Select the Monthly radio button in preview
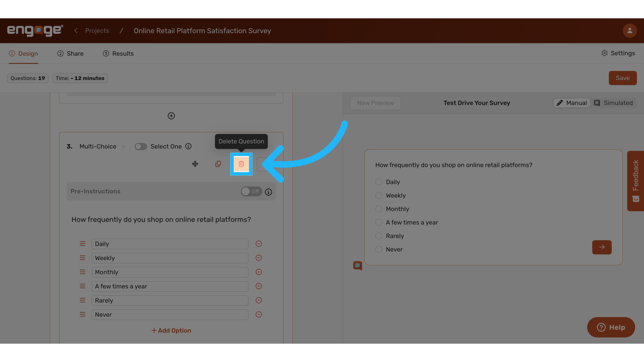 click(379, 209)
